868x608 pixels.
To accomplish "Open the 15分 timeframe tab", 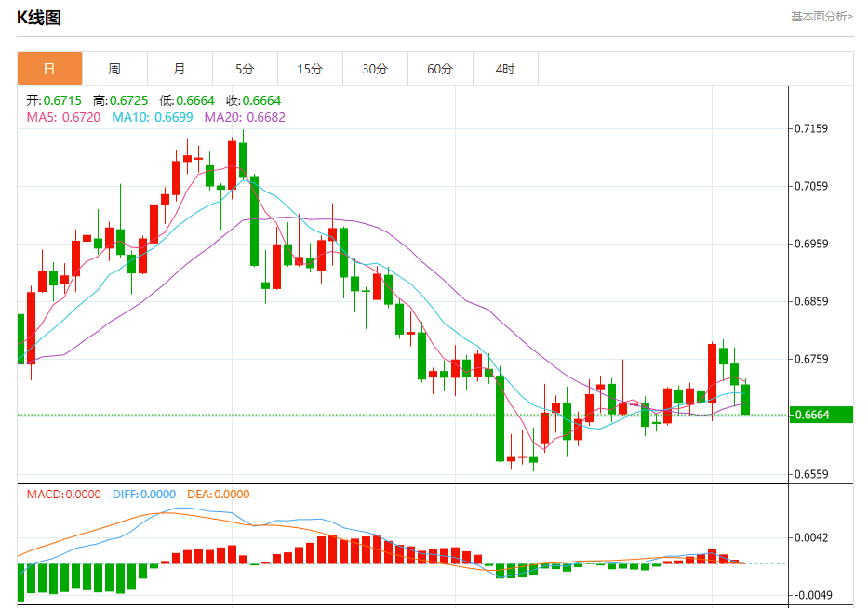I will [310, 69].
